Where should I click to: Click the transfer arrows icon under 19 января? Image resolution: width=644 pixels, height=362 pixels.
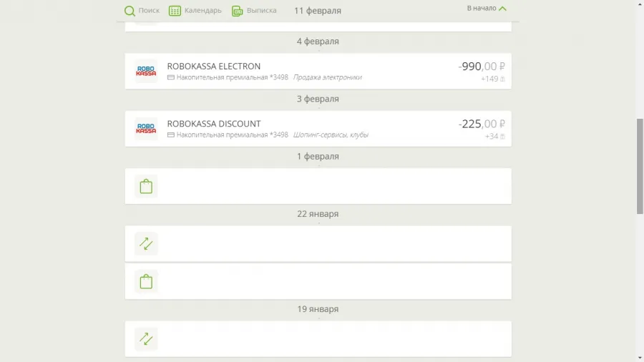(x=146, y=339)
